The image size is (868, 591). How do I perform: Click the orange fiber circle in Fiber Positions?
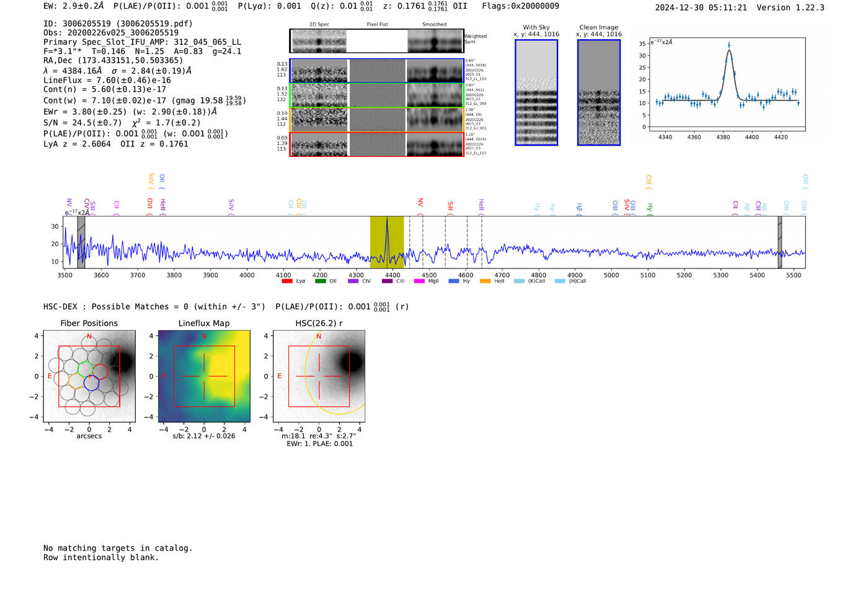click(76, 382)
